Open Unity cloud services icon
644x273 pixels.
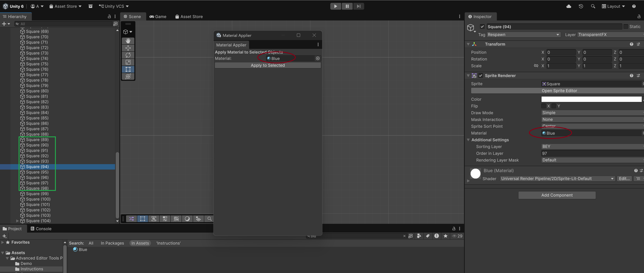(x=569, y=6)
